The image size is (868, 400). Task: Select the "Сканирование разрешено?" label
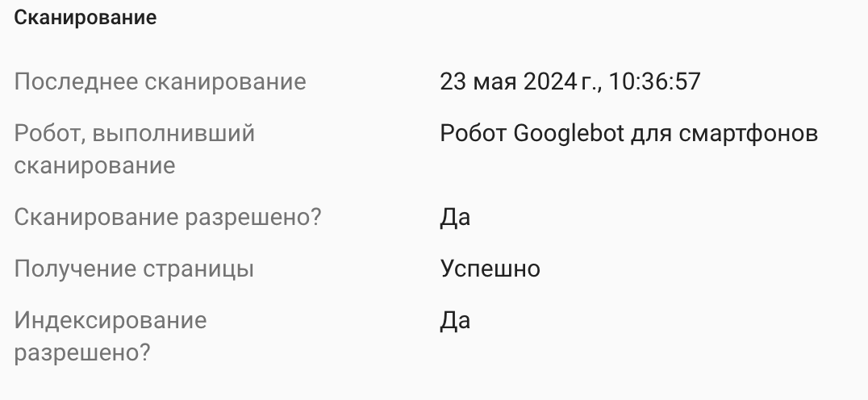tap(167, 218)
